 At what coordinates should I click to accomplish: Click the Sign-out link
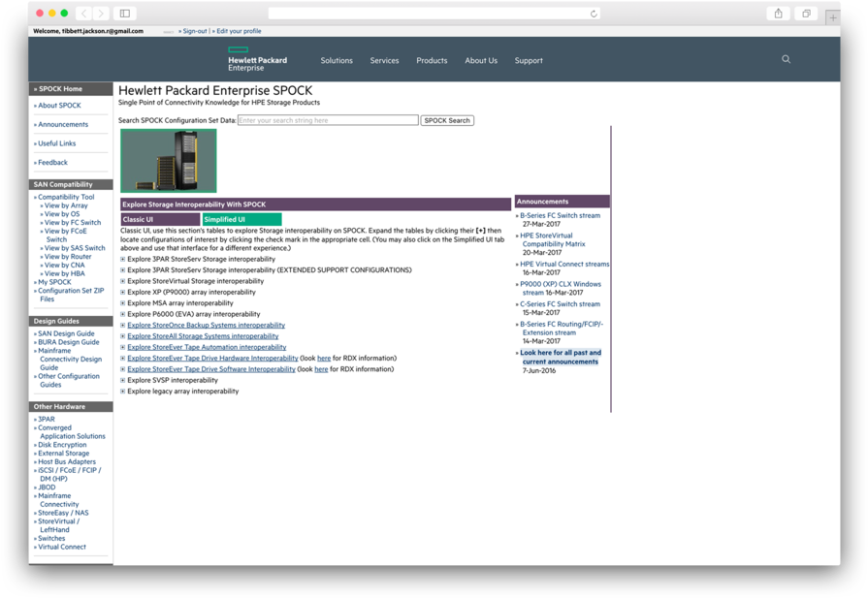[193, 31]
